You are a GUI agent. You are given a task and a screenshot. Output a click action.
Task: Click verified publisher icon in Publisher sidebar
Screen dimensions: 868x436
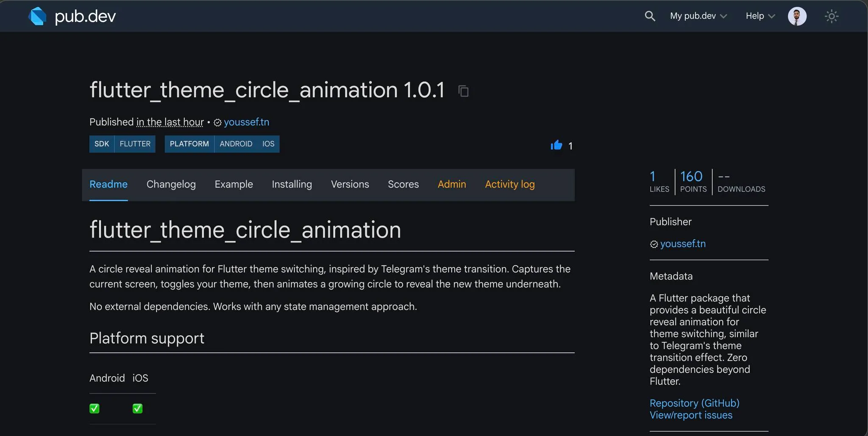coord(654,244)
